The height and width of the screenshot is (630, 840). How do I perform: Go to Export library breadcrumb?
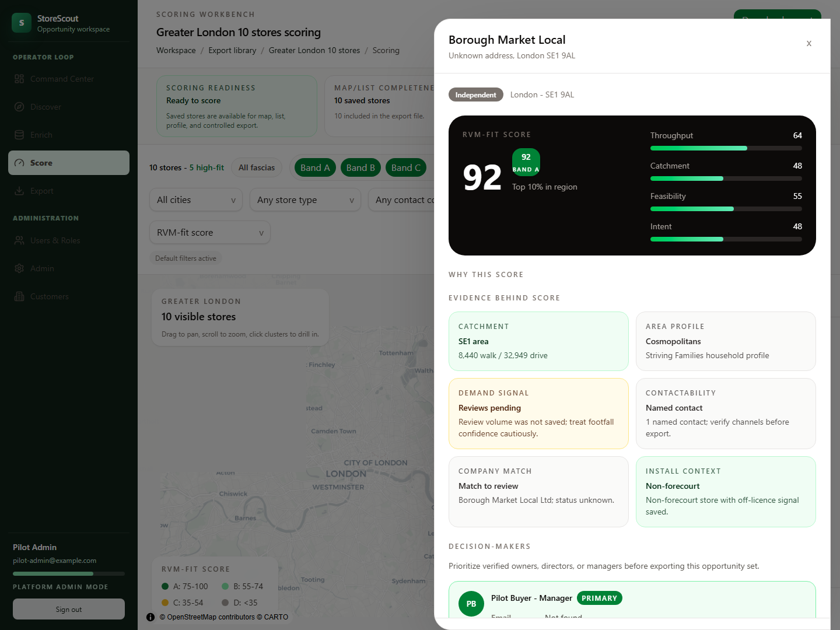tap(232, 50)
